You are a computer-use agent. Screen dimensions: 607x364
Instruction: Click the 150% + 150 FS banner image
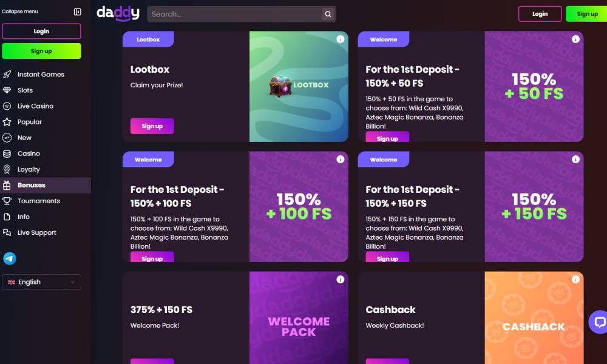click(534, 206)
